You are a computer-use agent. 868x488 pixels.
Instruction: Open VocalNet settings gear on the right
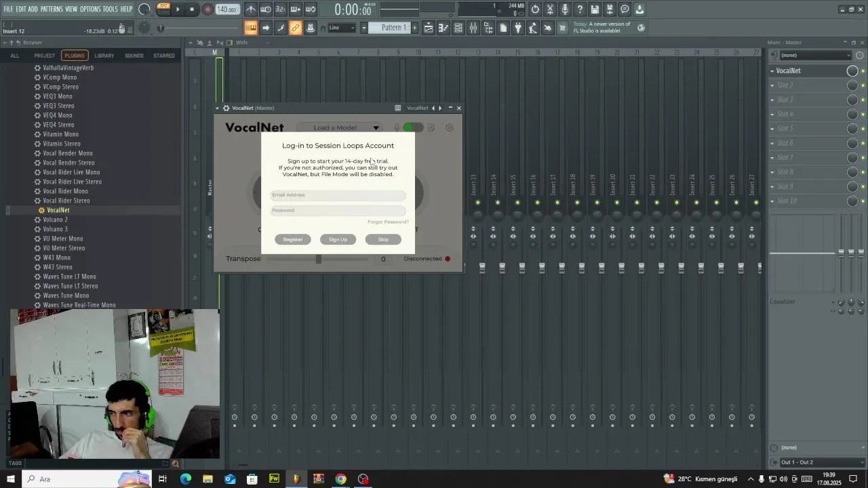(450, 127)
